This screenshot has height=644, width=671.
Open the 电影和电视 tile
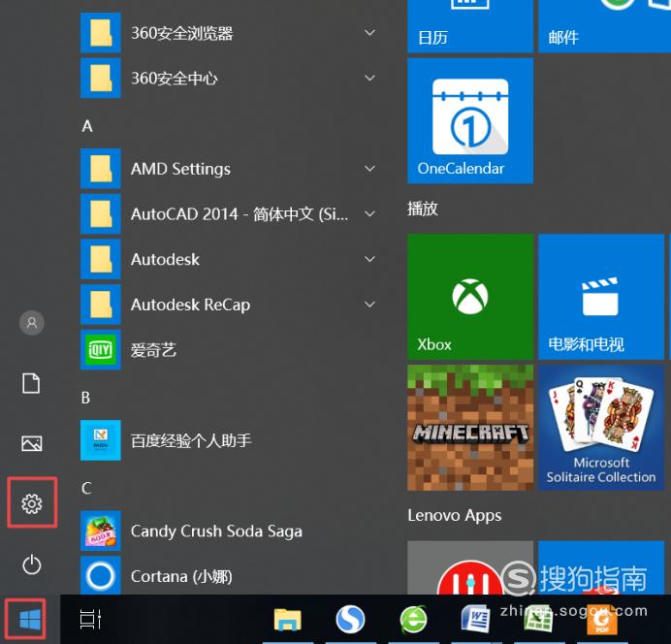coord(601,297)
